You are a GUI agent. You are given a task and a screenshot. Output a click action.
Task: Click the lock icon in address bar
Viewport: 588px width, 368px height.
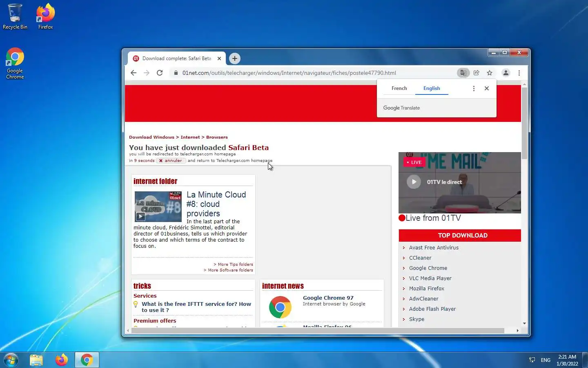pos(176,73)
